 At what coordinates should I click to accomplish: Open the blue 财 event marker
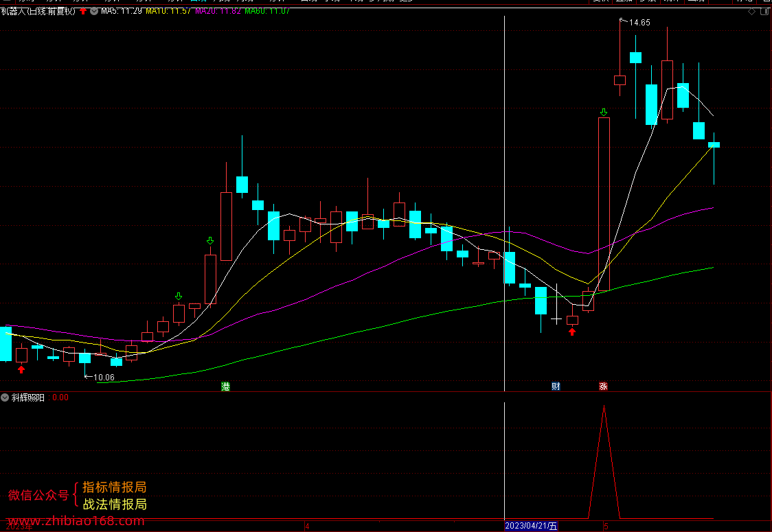click(x=556, y=386)
